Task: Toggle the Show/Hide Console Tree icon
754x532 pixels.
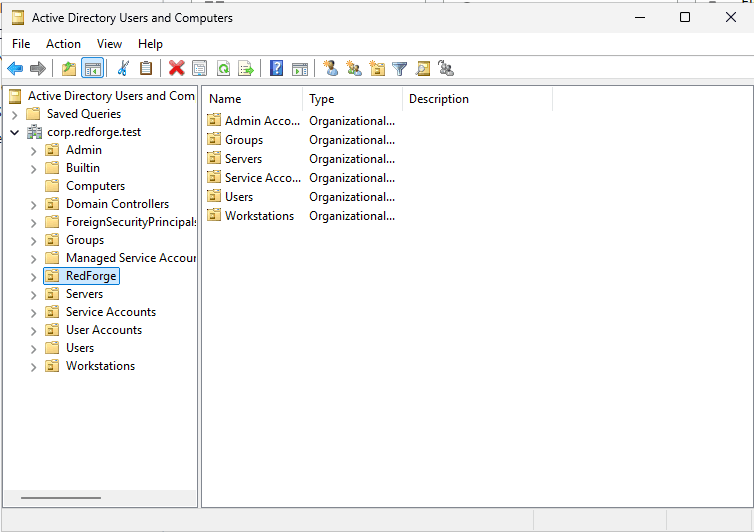Action: pos(92,69)
